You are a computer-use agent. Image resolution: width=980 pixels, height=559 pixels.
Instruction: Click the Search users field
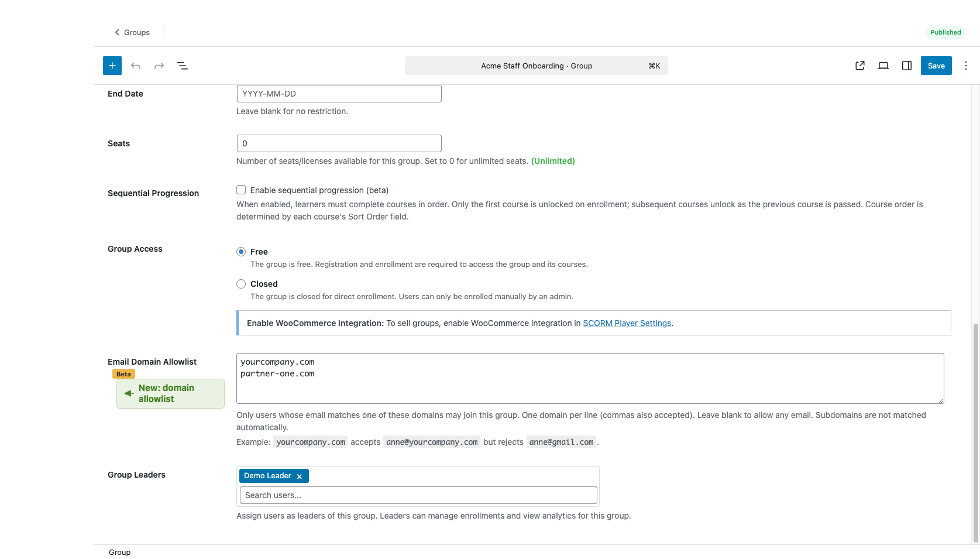coord(418,495)
